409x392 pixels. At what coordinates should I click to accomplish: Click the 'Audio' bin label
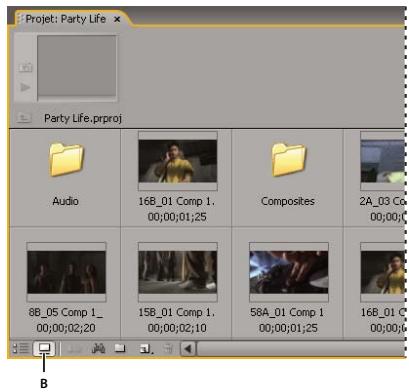click(65, 201)
